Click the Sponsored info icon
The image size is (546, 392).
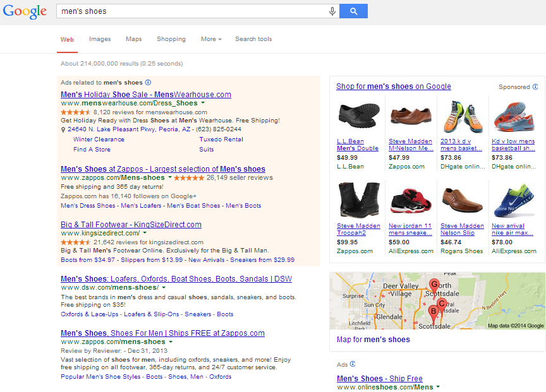(535, 86)
